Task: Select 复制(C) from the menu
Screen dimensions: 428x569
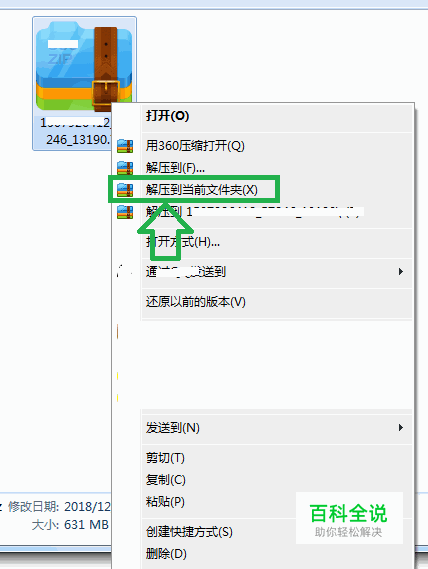Action: [166, 480]
